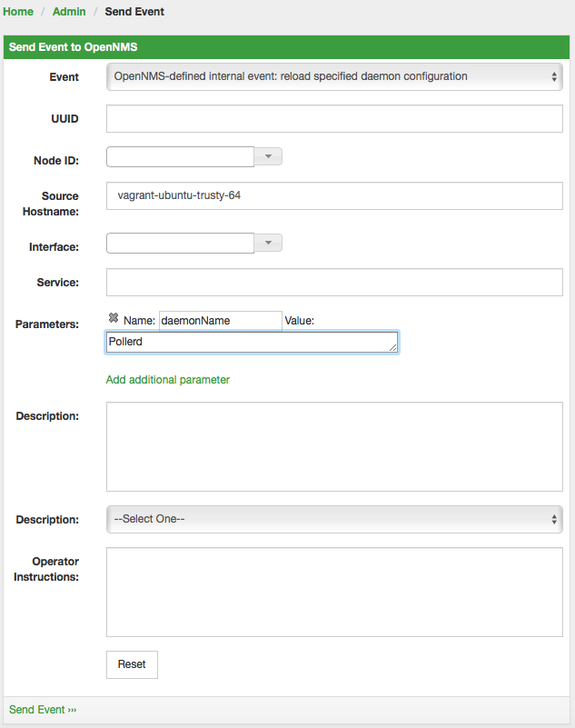Edit the parameter Name field daemonName
The height and width of the screenshot is (728, 575).
pyautogui.click(x=220, y=321)
